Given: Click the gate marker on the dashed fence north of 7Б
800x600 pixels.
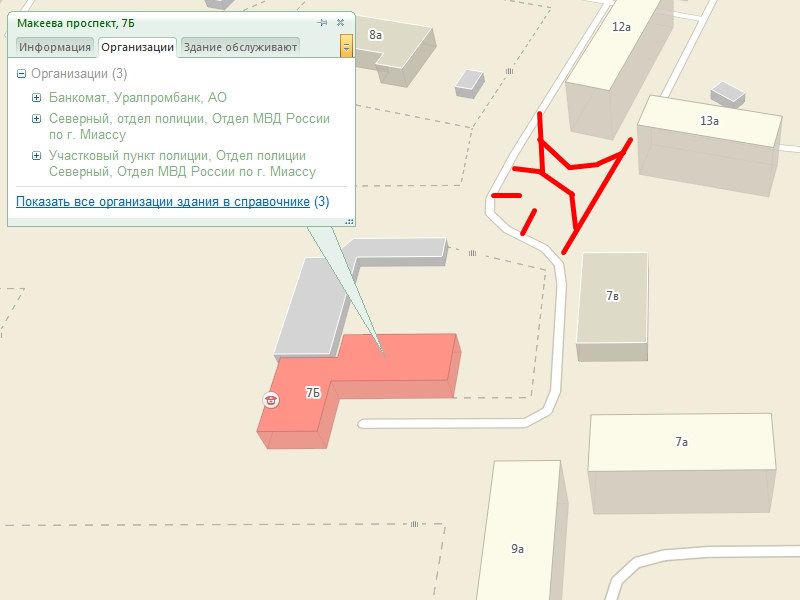Looking at the screenshot, I should (x=472, y=253).
